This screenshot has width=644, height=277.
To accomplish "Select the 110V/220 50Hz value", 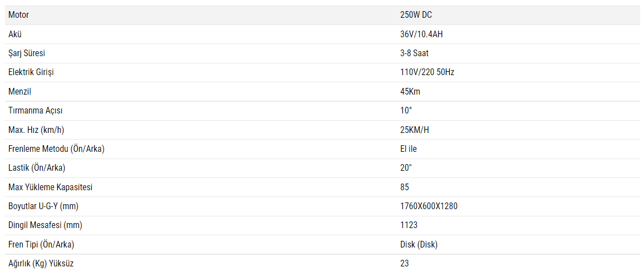I will [427, 72].
